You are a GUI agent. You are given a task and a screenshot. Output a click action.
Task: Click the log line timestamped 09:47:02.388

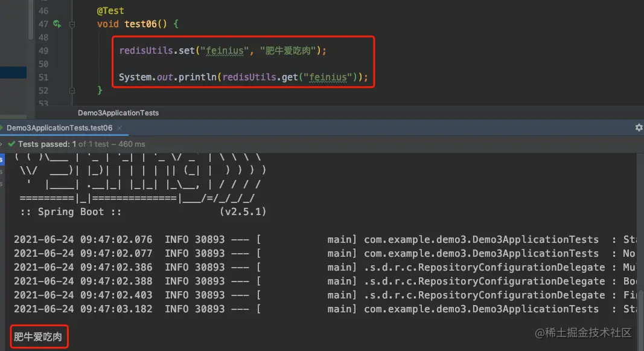pyautogui.click(x=325, y=281)
